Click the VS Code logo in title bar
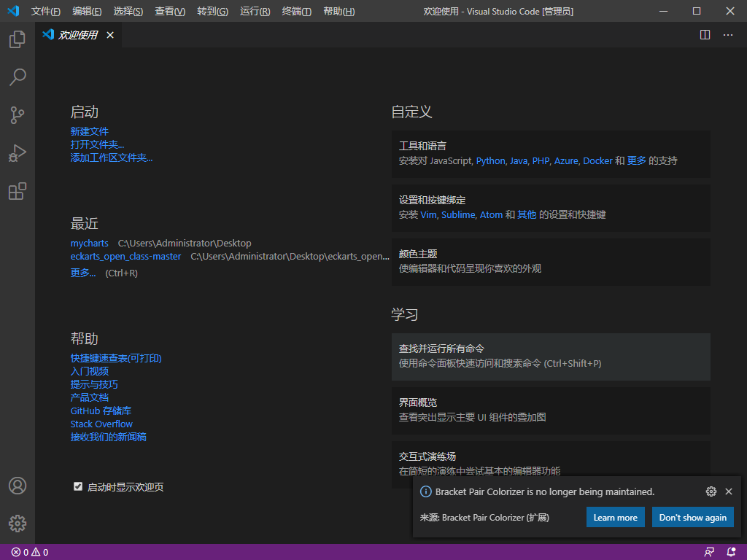 tap(13, 11)
